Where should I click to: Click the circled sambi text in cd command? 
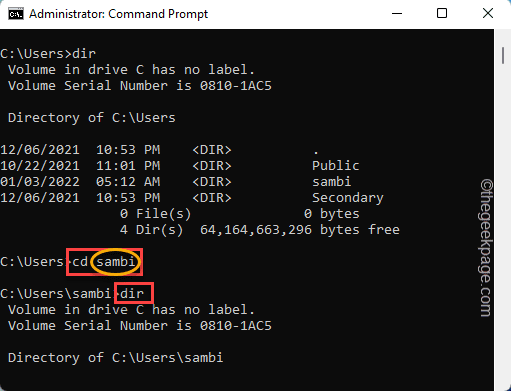[x=116, y=262]
